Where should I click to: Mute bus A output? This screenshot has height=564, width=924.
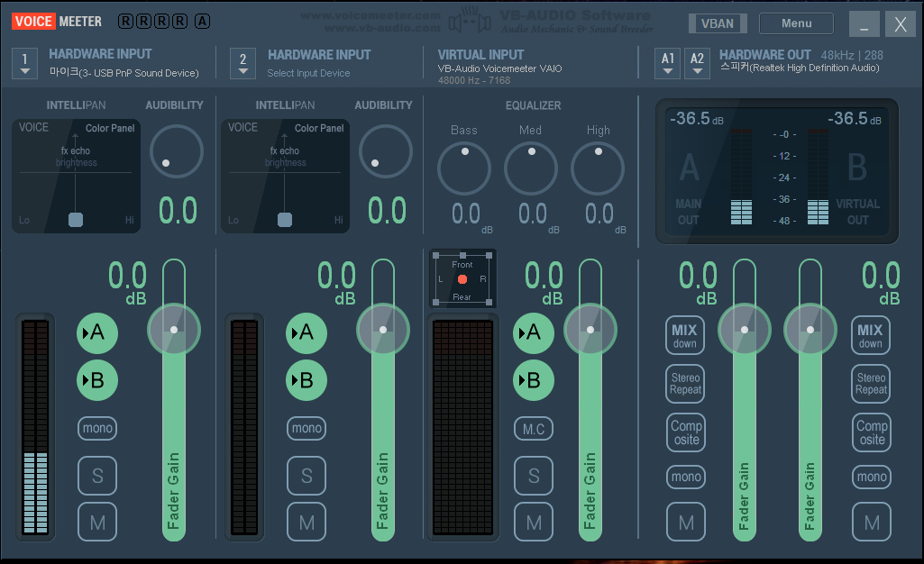686,522
